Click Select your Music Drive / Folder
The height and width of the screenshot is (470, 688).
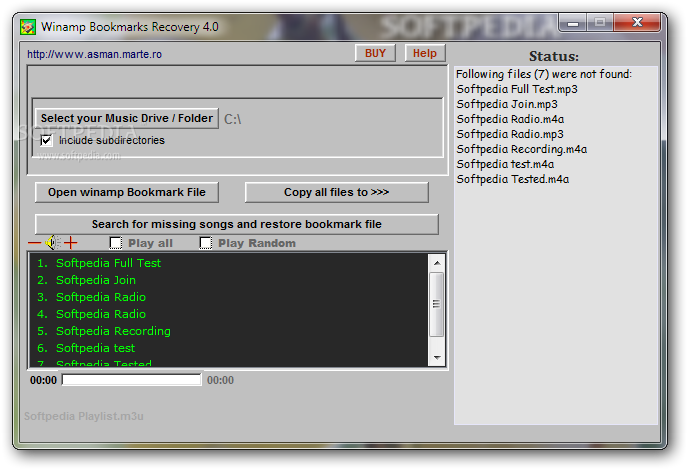pos(127,118)
